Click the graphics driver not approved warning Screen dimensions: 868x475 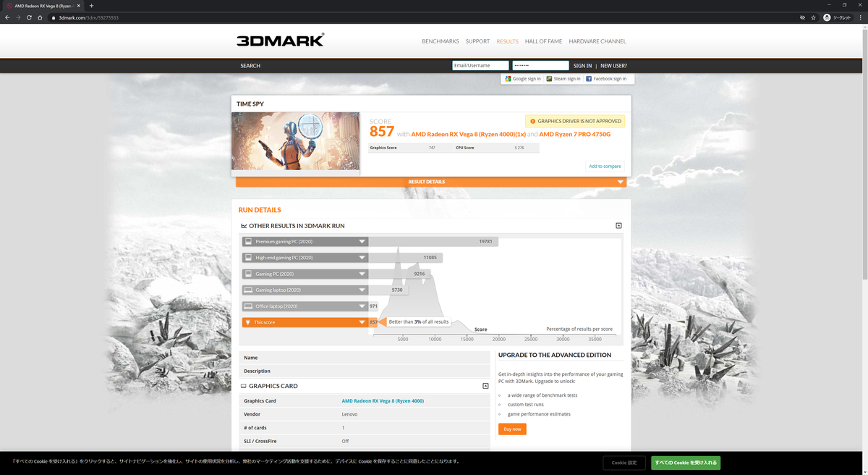point(574,122)
